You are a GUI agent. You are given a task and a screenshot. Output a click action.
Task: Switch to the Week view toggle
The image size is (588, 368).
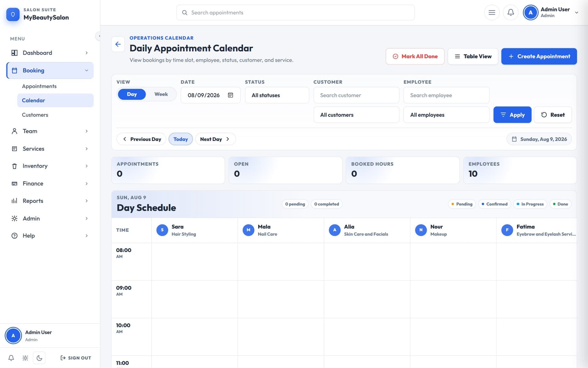(x=161, y=94)
